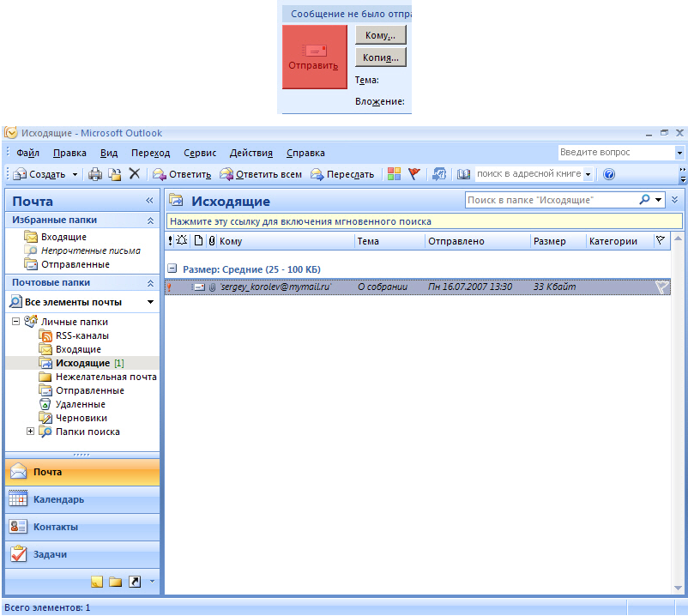The height and width of the screenshot is (616, 688).
Task: Click the red Follow Up flag icon
Action: (413, 174)
